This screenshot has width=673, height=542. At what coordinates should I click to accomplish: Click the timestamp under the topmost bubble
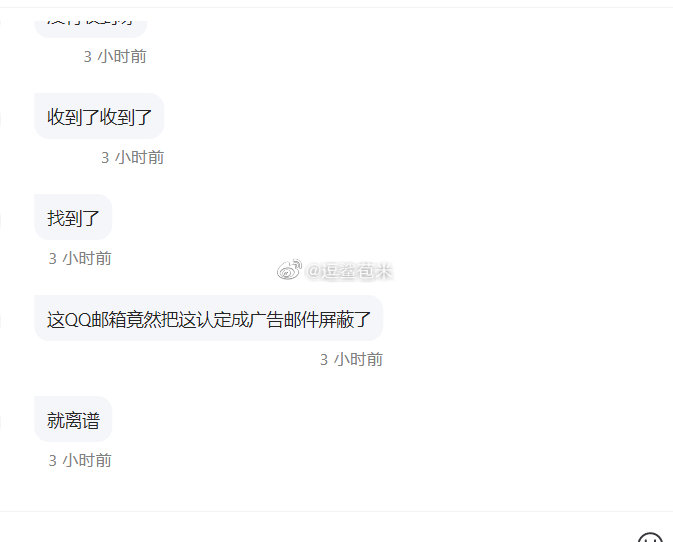[115, 56]
